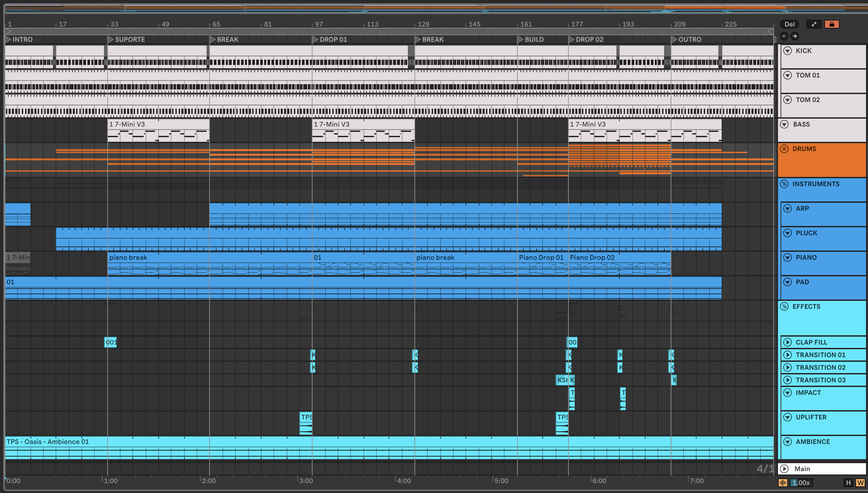Jump to next locator arrow
This screenshot has width=868, height=493.
[795, 36]
